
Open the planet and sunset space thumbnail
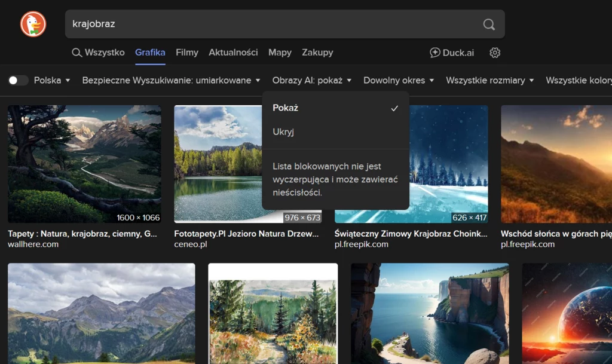[x=567, y=314]
